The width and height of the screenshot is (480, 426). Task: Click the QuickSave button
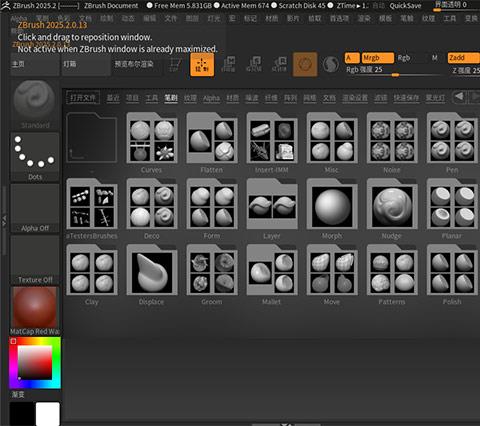click(405, 6)
